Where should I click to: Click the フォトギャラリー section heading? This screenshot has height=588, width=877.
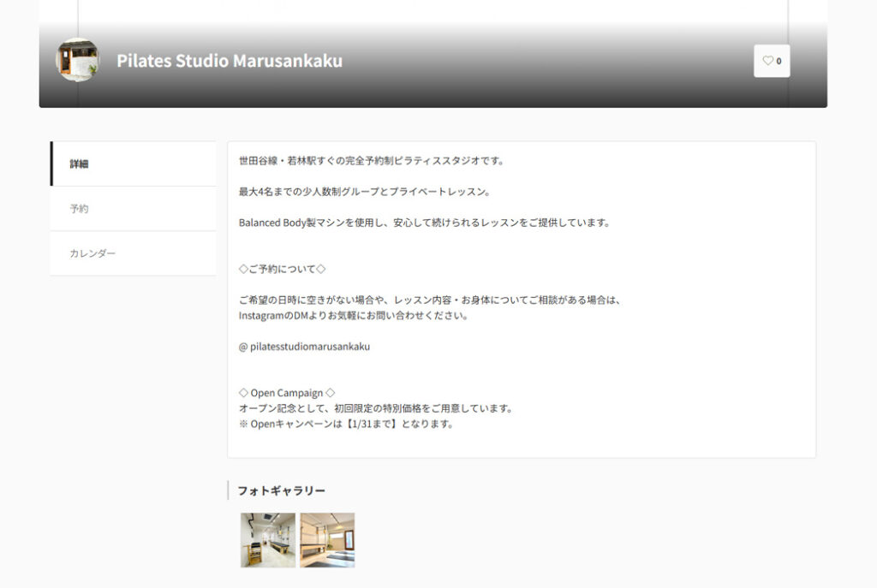[x=281, y=490]
